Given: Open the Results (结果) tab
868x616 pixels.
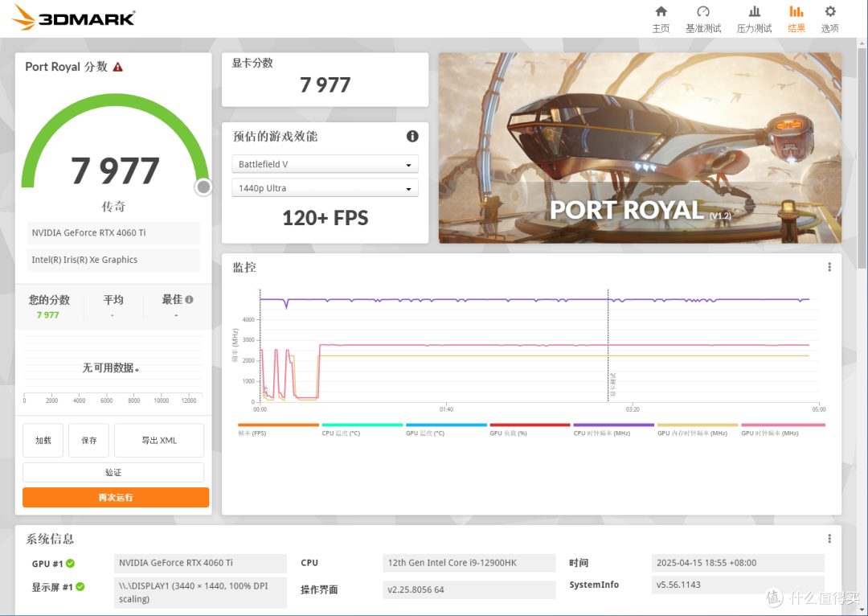Looking at the screenshot, I should coord(796,19).
